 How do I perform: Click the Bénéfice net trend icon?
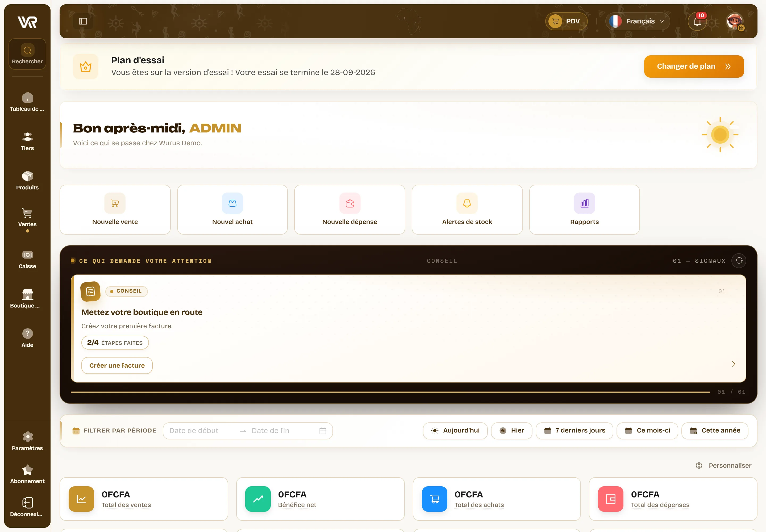[x=258, y=499]
